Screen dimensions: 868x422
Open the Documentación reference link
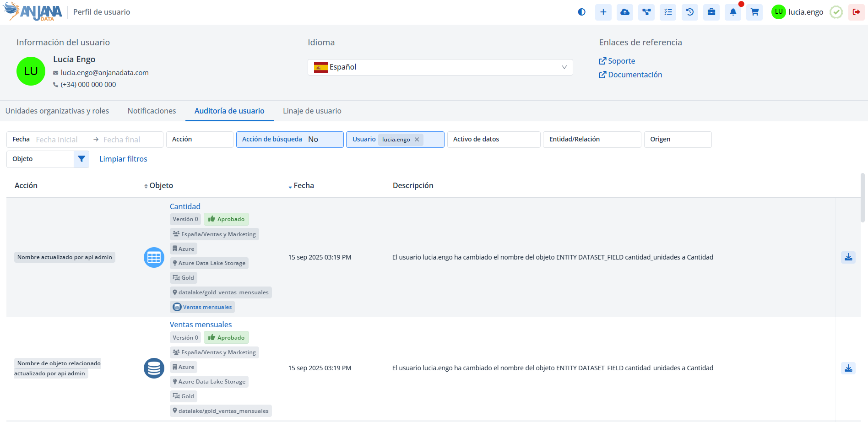click(635, 75)
